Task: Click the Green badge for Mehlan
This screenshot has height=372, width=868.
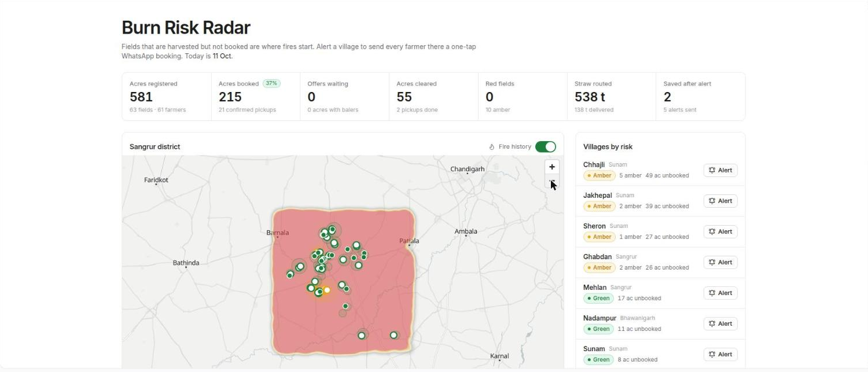Action: click(598, 298)
